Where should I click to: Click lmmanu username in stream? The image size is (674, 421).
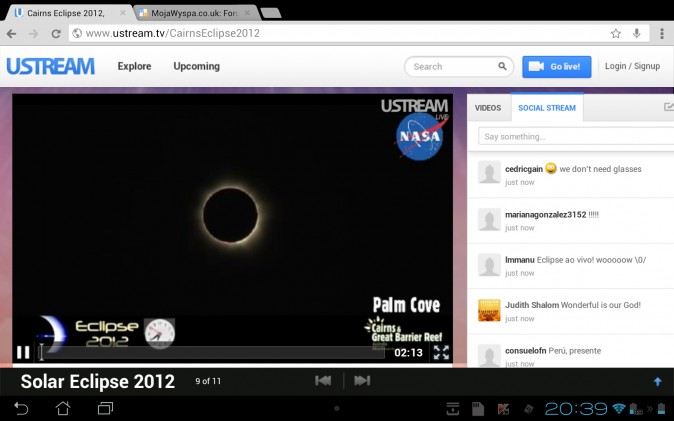tap(520, 260)
